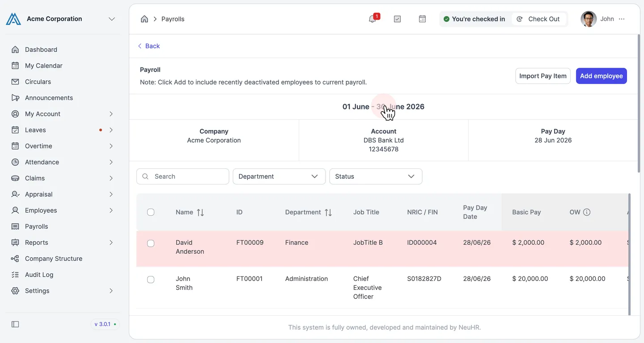
Task: Sort table by Department column arrows
Action: coord(328,213)
